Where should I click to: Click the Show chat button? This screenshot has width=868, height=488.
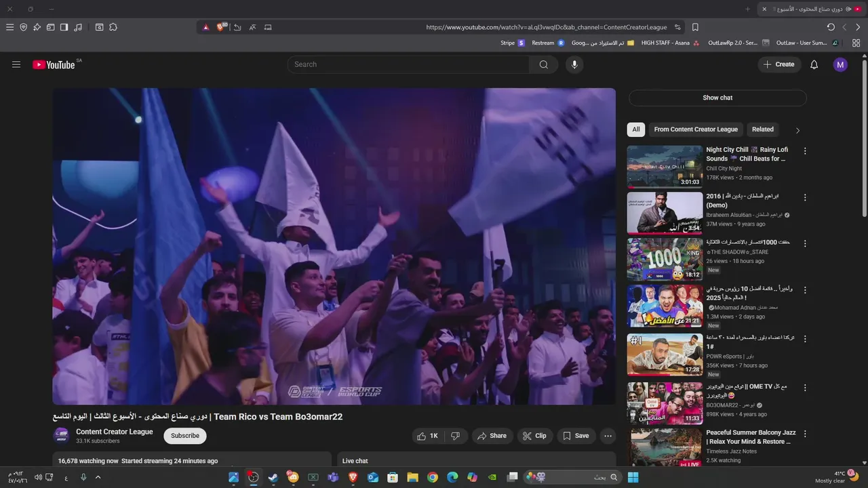pyautogui.click(x=717, y=98)
